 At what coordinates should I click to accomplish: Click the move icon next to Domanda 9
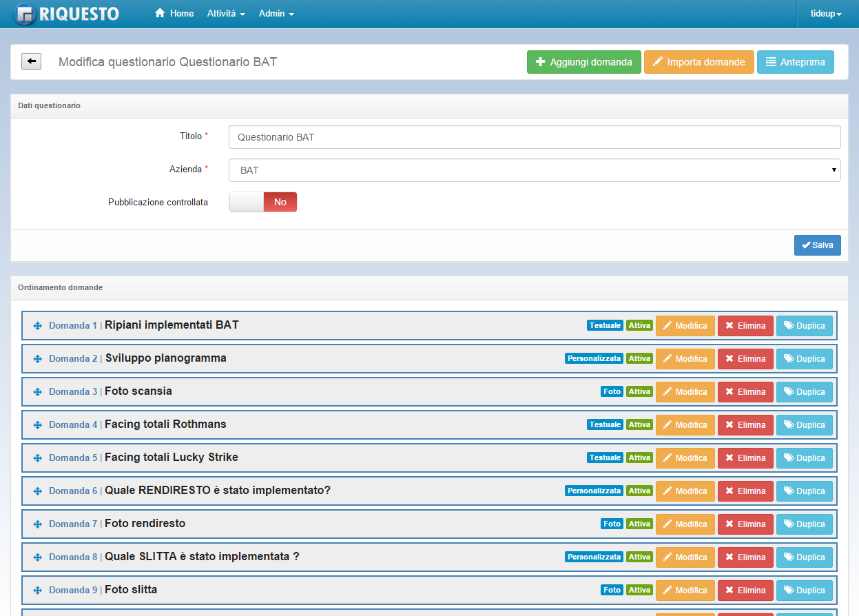(38, 591)
